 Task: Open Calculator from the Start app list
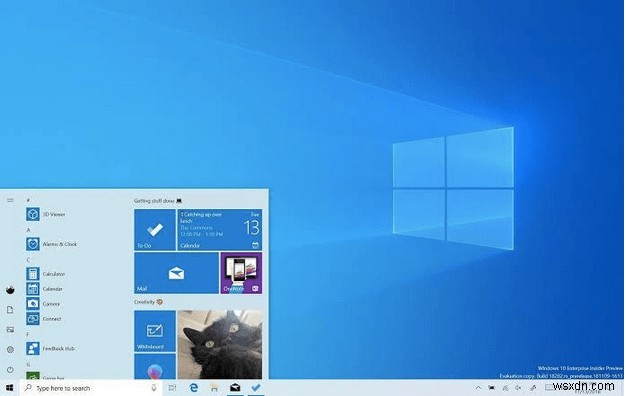(46, 274)
